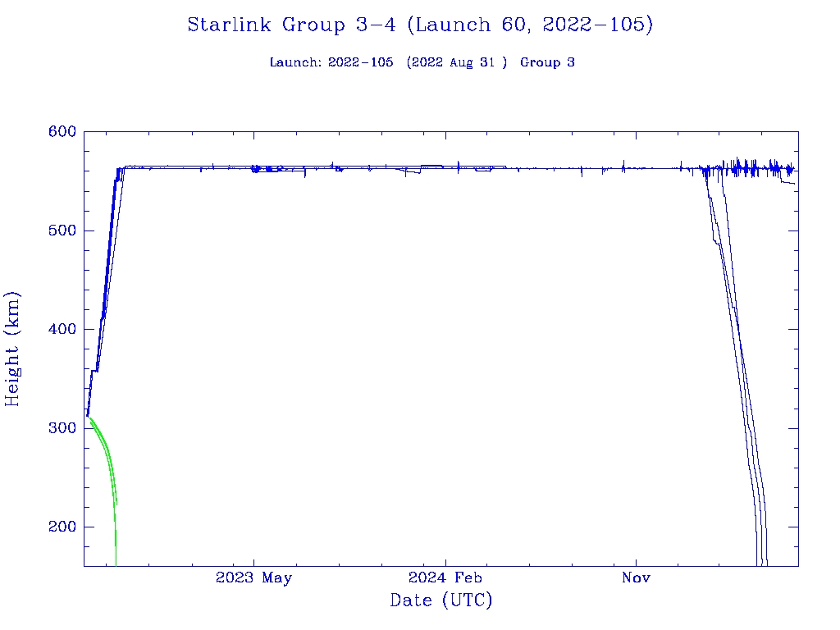Select the 500 height tick label

coord(62,231)
